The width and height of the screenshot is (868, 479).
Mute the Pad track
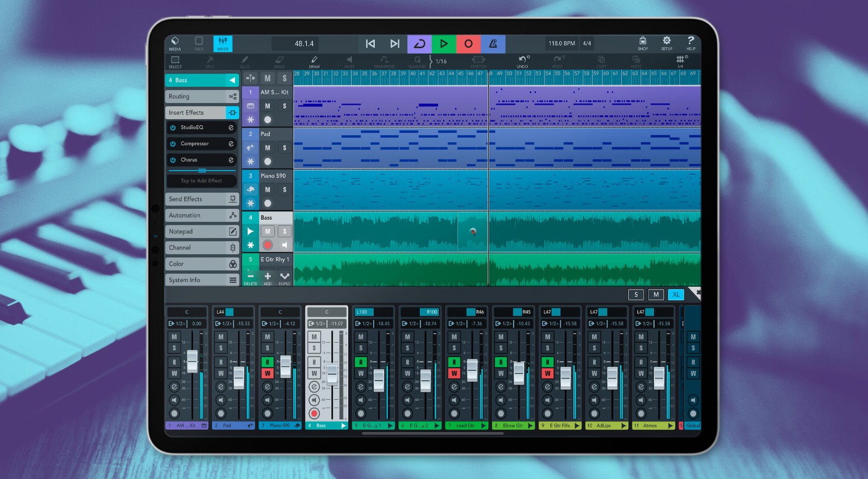pos(267,148)
